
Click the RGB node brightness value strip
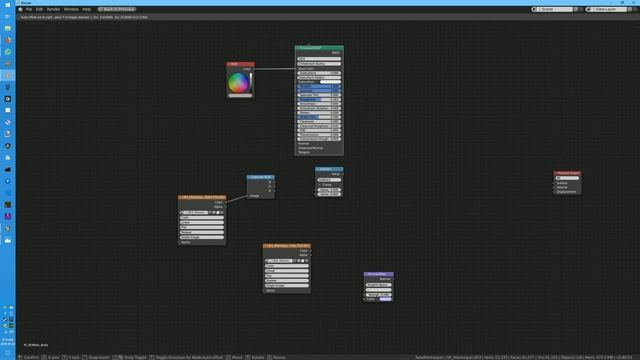(x=251, y=83)
